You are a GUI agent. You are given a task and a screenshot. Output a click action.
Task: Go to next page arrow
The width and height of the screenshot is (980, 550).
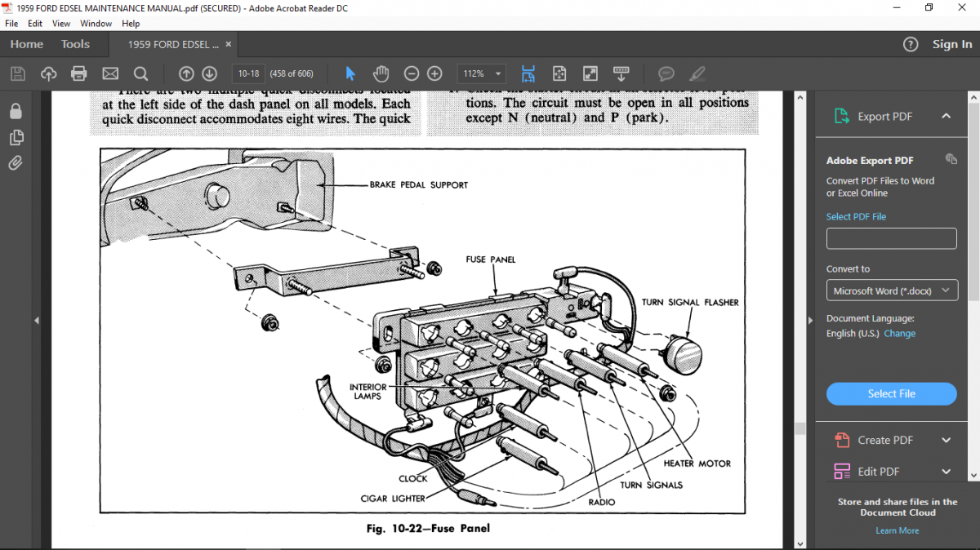tap(209, 73)
